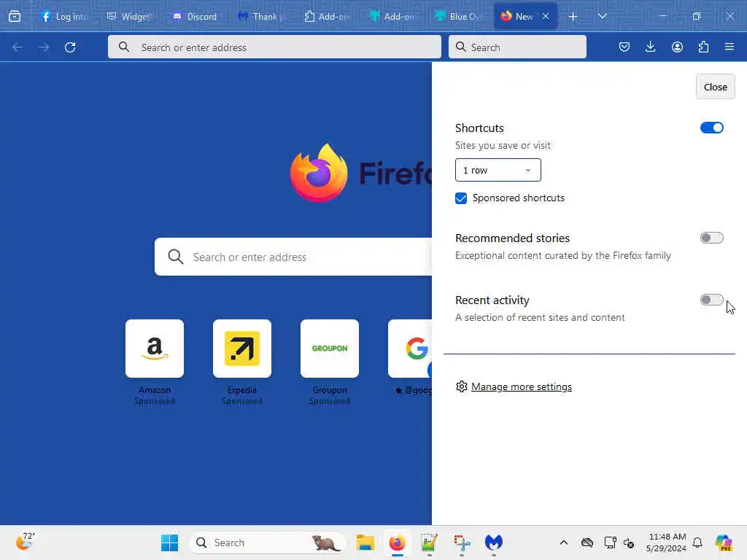Image resolution: width=747 pixels, height=560 pixels.
Task: Open the weather widget showing 72°
Action: [x=25, y=542]
